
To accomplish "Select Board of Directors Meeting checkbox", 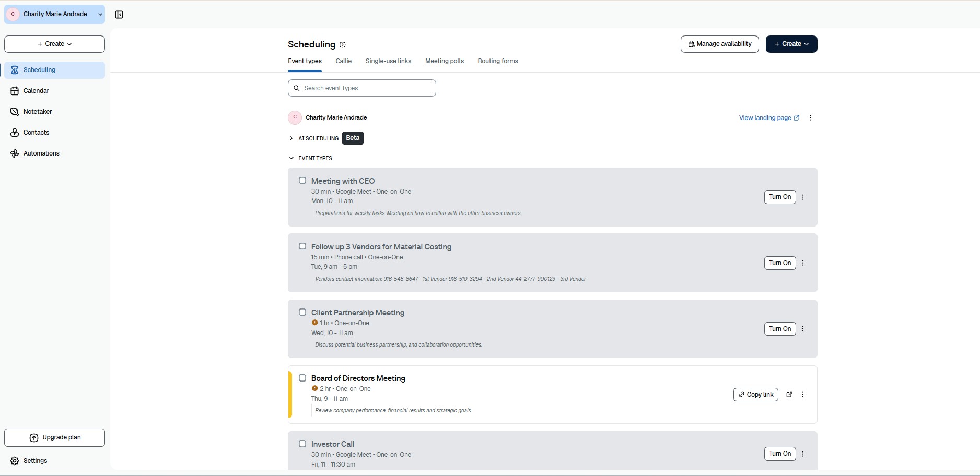I will coord(302,378).
